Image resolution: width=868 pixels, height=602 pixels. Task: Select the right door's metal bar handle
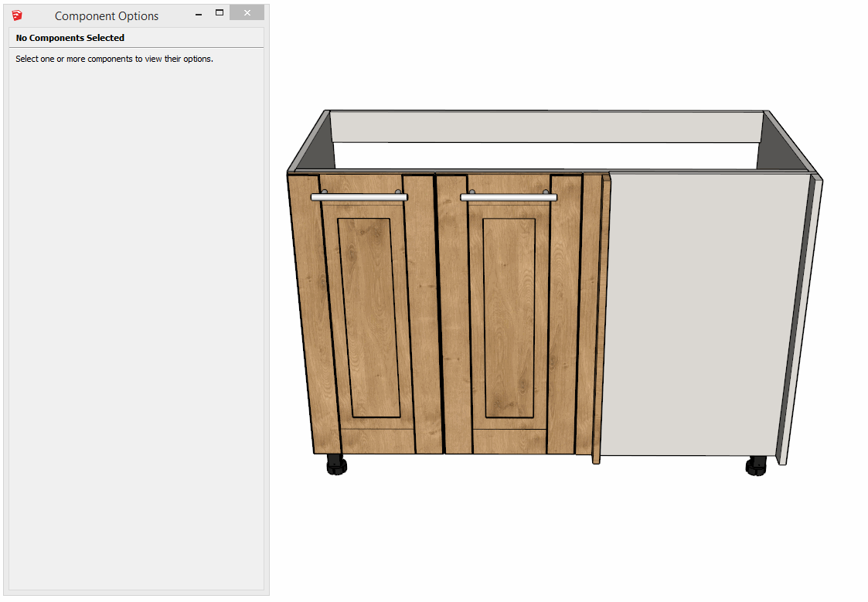509,198
